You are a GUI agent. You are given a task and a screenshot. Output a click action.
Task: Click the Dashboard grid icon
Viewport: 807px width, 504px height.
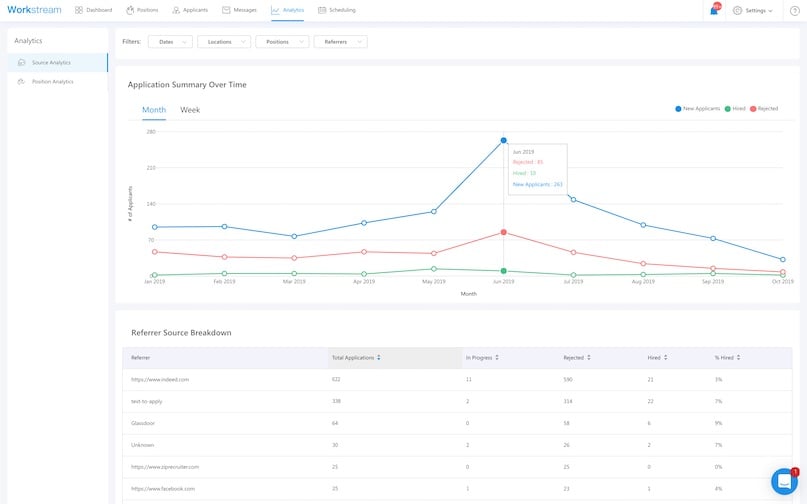pos(79,10)
